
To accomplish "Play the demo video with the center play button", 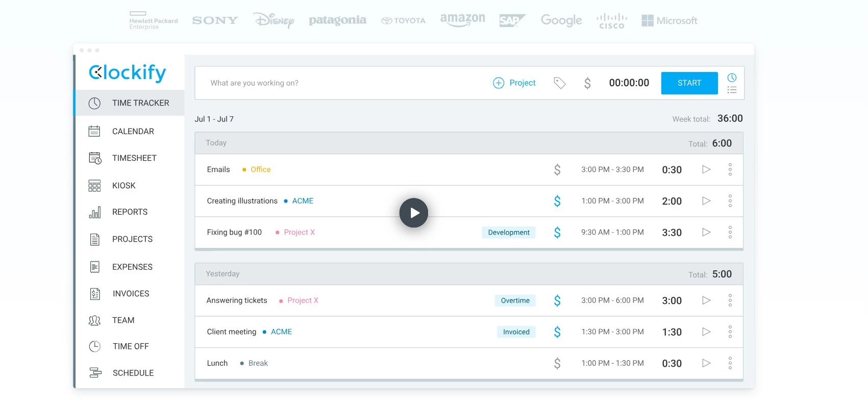I will [x=413, y=213].
